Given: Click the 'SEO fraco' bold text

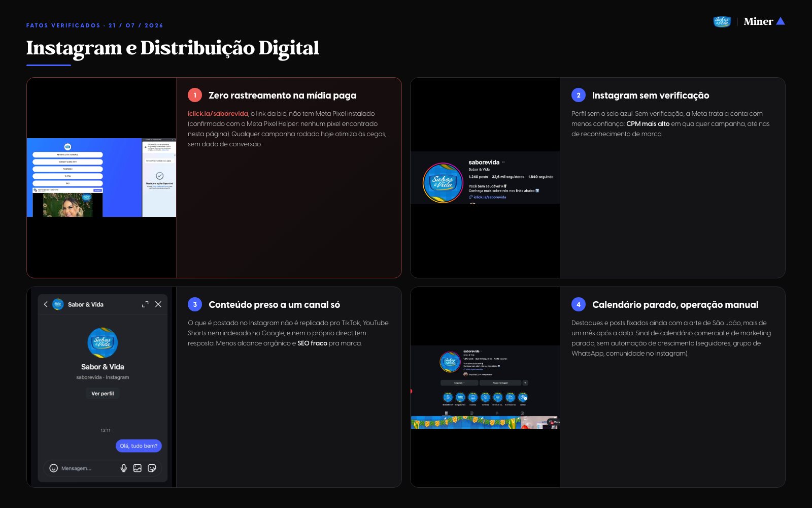Looking at the screenshot, I should pyautogui.click(x=312, y=343).
